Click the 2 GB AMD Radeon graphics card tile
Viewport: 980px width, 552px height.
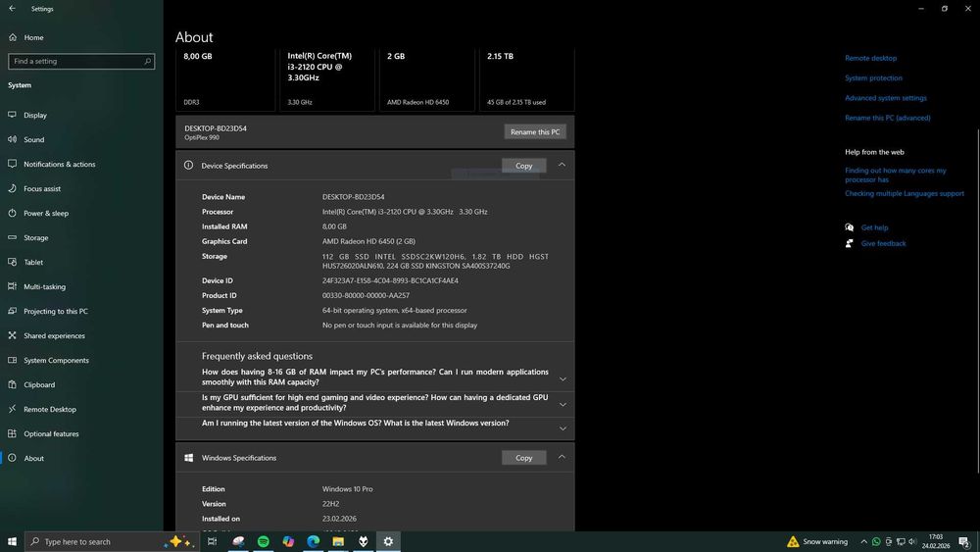point(427,80)
